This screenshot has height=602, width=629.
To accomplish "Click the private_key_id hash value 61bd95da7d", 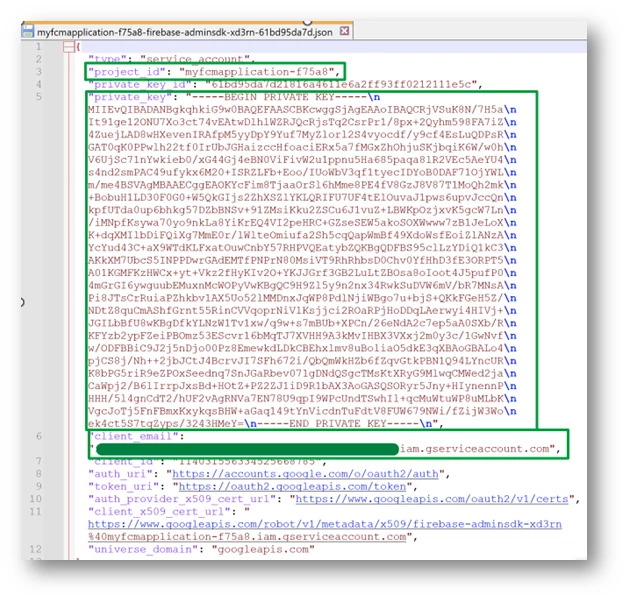I will 341,85.
